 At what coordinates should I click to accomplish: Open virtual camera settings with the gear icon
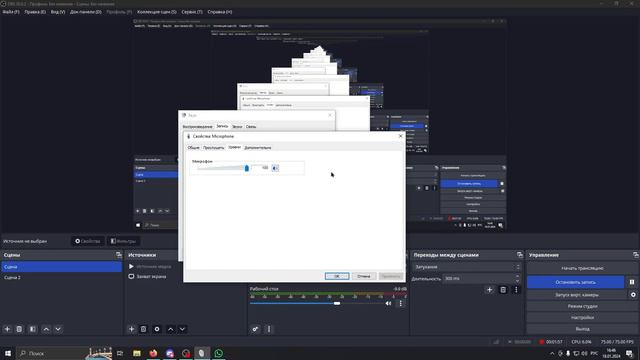point(633,295)
